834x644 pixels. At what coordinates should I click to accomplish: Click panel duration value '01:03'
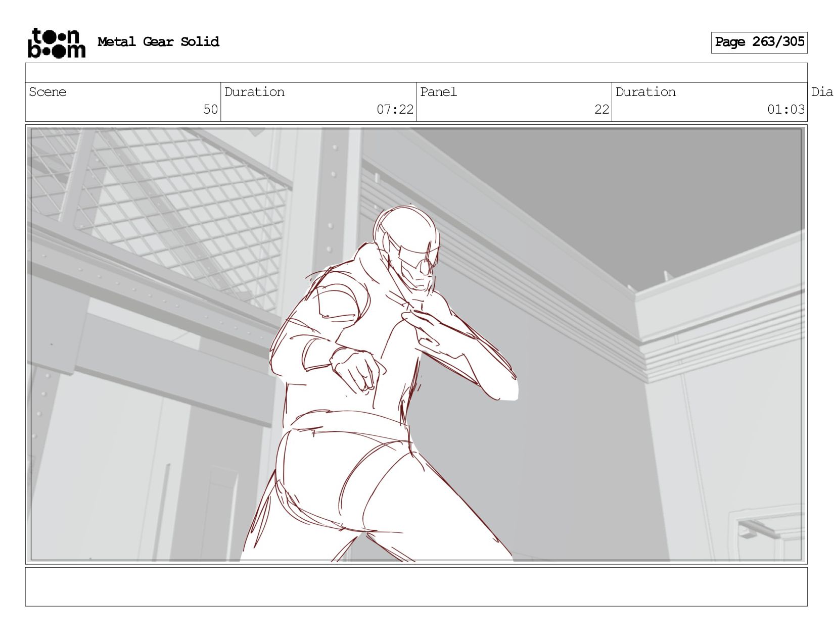point(786,109)
